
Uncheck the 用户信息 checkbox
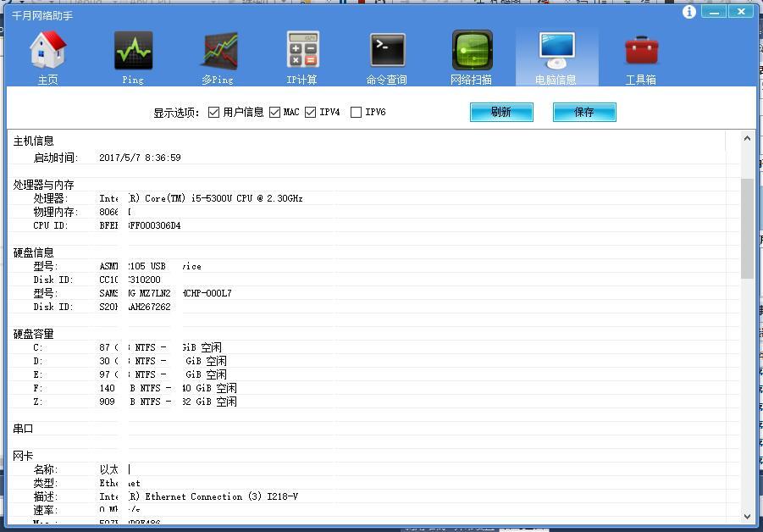click(x=214, y=112)
